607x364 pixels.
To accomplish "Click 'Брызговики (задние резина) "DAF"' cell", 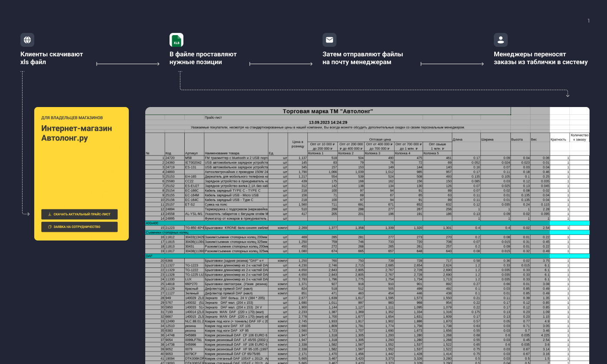I will pos(236,260).
